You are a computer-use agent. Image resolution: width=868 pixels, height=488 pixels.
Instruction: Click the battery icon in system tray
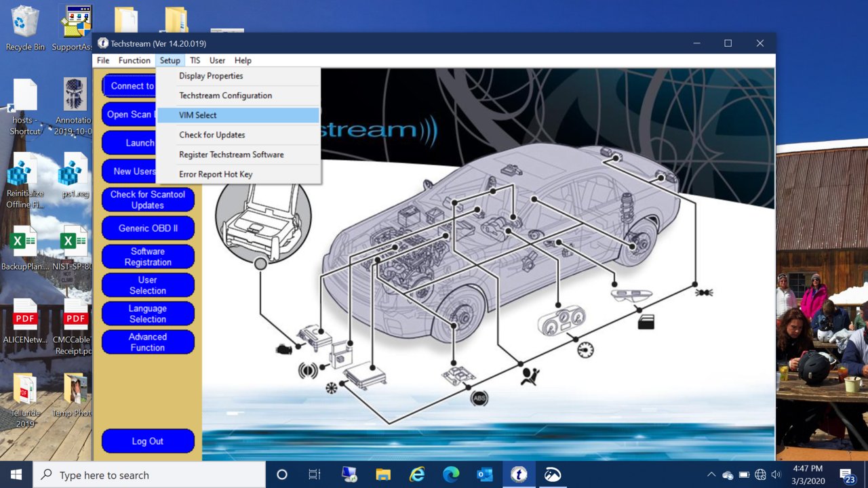point(744,474)
